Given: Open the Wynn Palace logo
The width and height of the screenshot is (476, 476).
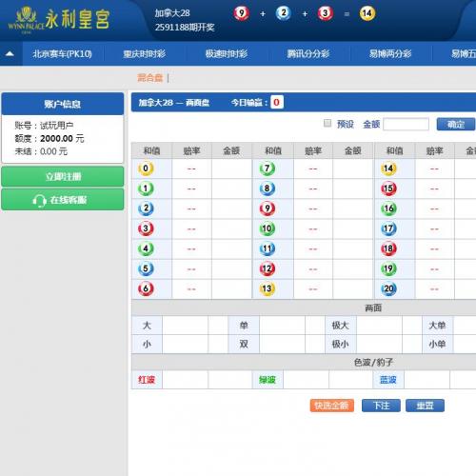Looking at the screenshot, I should tap(59, 20).
